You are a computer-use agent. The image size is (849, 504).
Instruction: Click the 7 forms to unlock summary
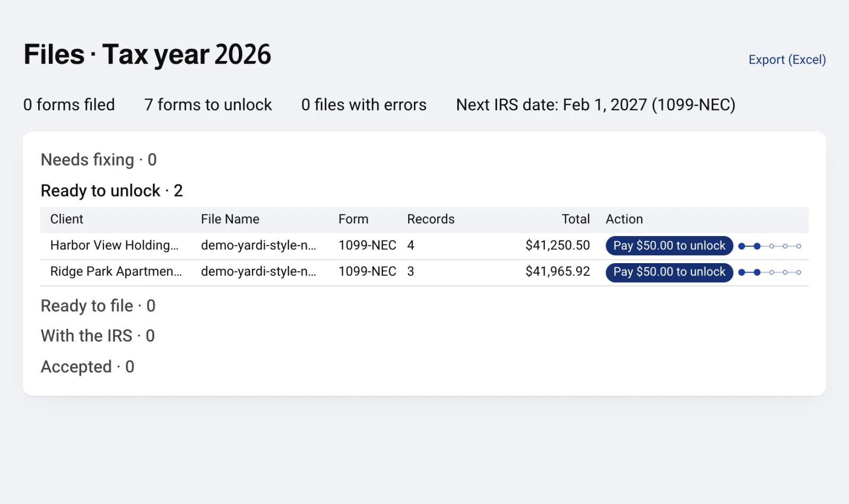[x=208, y=105]
